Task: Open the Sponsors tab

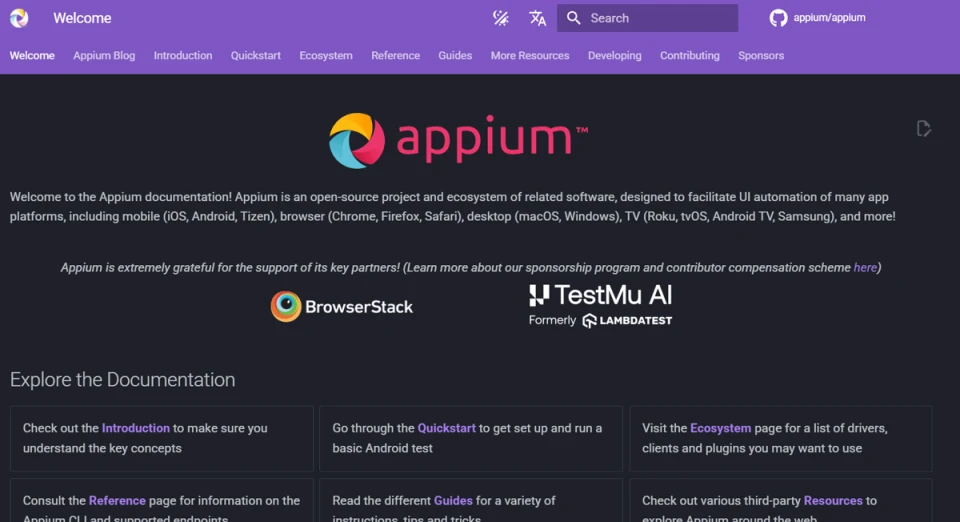Action: click(x=761, y=56)
